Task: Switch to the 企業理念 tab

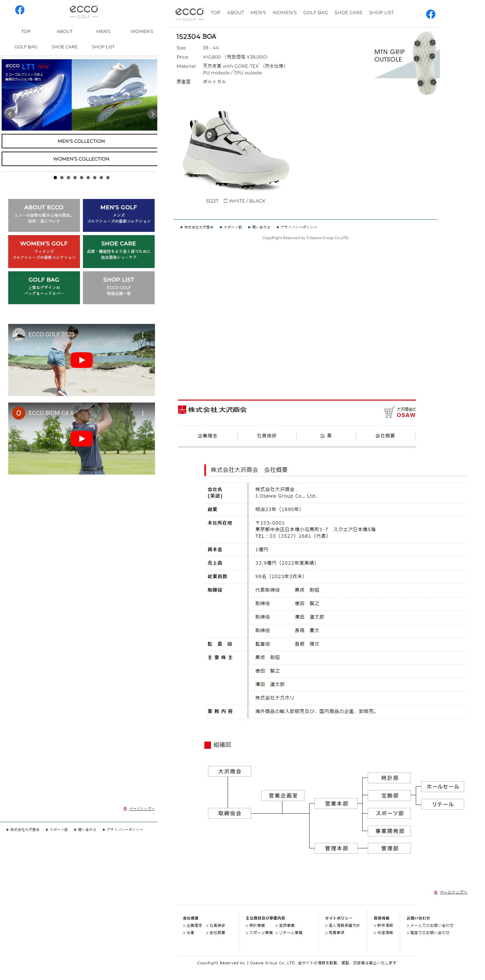Action: [207, 436]
